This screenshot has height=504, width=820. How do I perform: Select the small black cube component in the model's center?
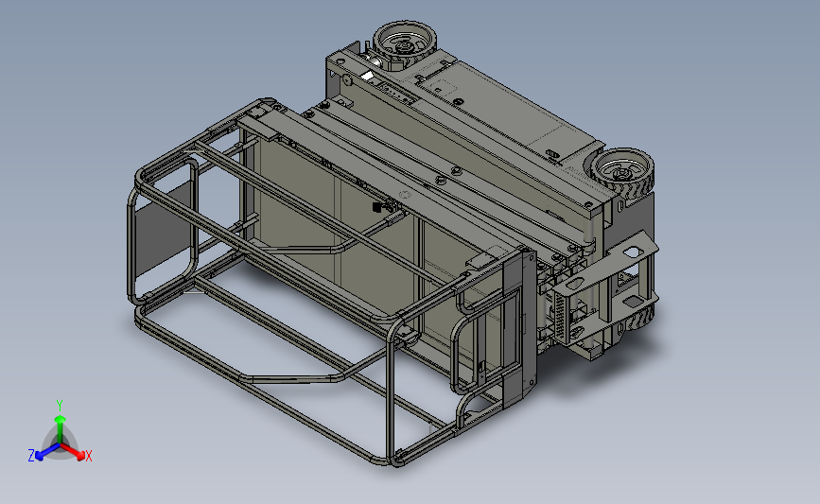tap(377, 208)
